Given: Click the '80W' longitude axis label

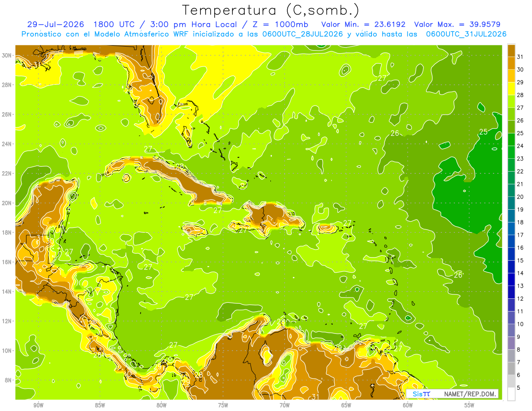Looking at the screenshot, I should click(161, 405).
